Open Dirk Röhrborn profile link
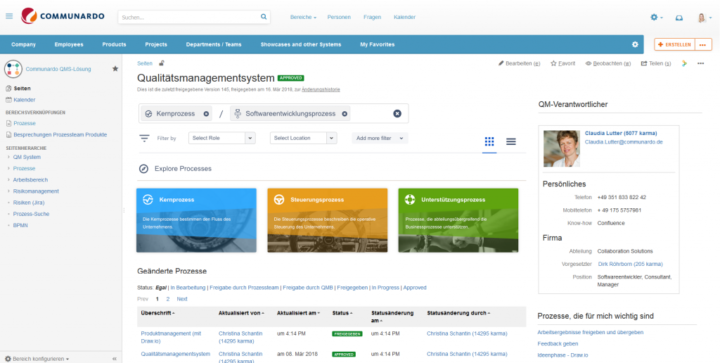The width and height of the screenshot is (720, 363). (x=630, y=264)
